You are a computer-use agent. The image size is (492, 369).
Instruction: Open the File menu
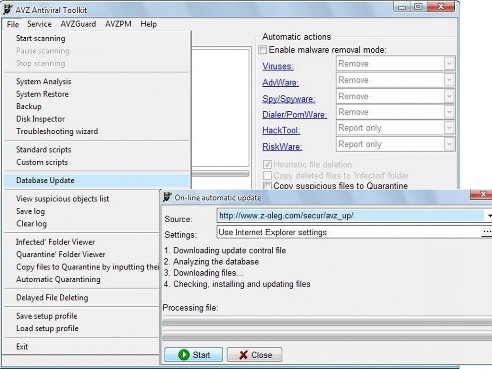13,24
